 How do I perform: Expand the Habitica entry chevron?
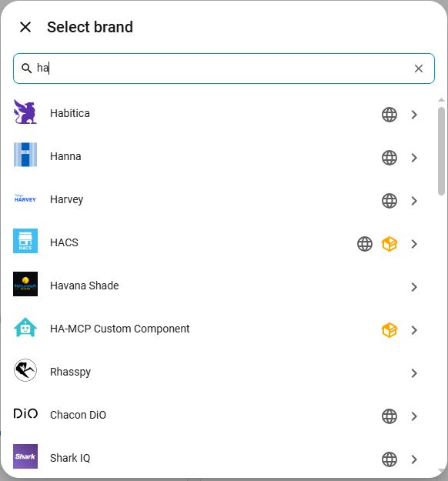pyautogui.click(x=414, y=115)
